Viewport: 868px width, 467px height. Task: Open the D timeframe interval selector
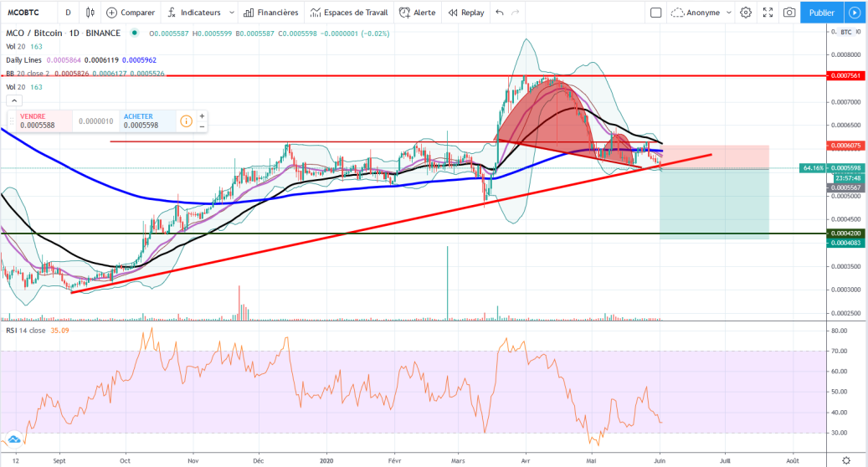(68, 13)
